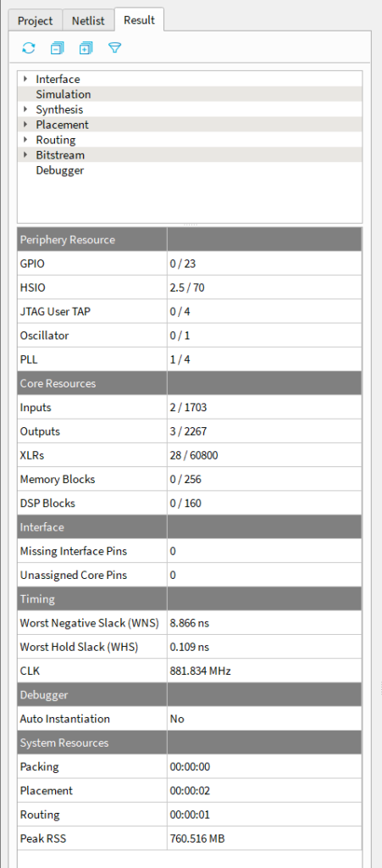The image size is (382, 868).
Task: Select the Debugger tree item
Action: pyautogui.click(x=59, y=170)
